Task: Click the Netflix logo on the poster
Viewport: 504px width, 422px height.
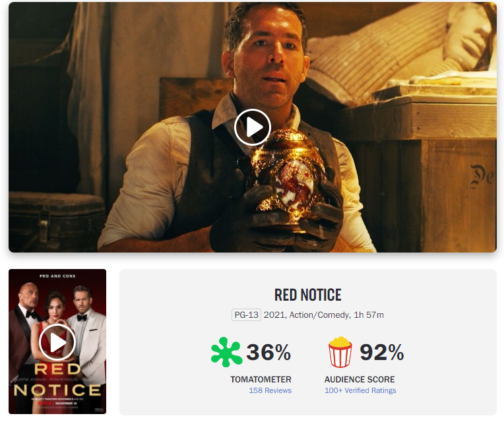Action: [45, 403]
